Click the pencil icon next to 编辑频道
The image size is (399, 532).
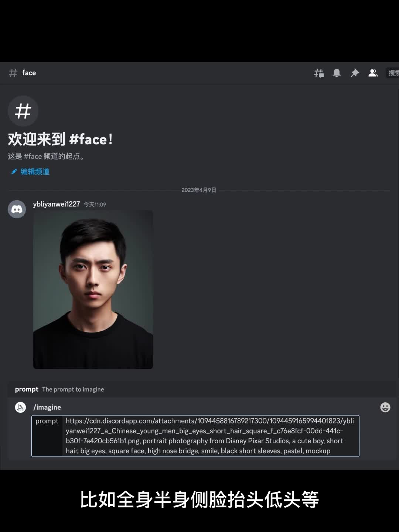[x=14, y=171]
